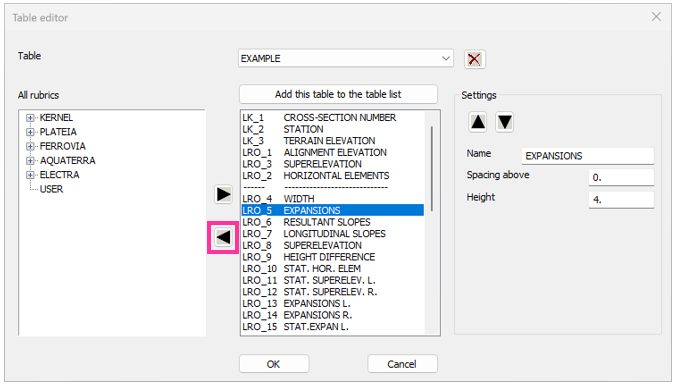Close the Table editor dialog

[656, 16]
